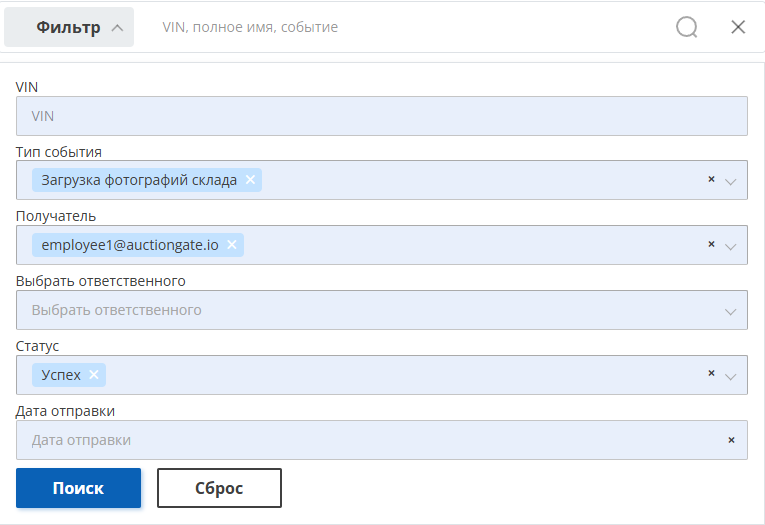
Task: Collapse the Фильтр panel
Action: pyautogui.click(x=69, y=27)
